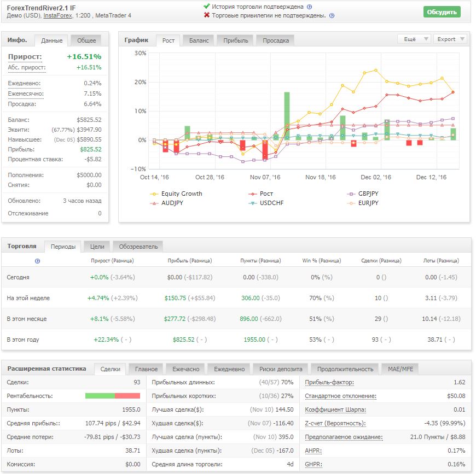476x474 pixels.
Task: Open the Периоды tab
Action: tap(63, 247)
